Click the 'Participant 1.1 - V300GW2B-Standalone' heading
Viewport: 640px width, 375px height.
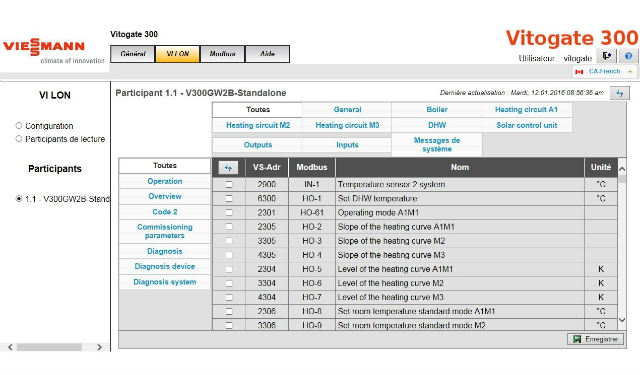(201, 93)
